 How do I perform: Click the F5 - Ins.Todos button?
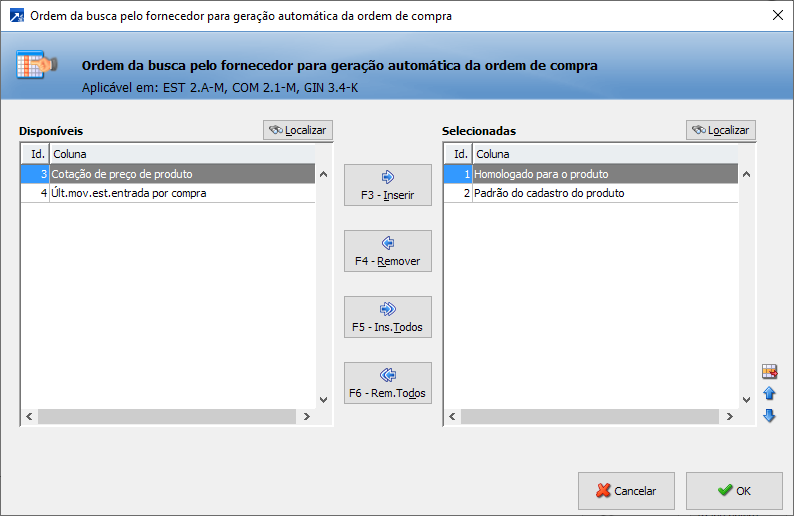[388, 317]
